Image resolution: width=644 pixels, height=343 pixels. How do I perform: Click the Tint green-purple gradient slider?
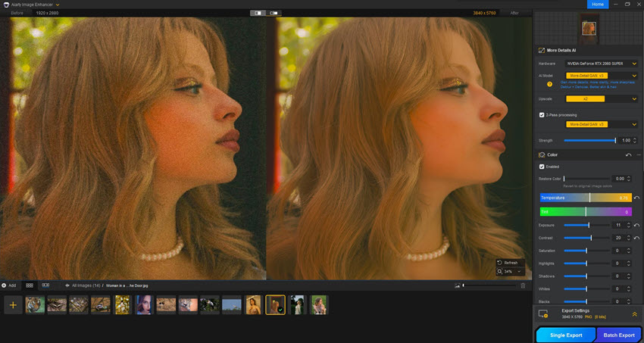pyautogui.click(x=586, y=212)
